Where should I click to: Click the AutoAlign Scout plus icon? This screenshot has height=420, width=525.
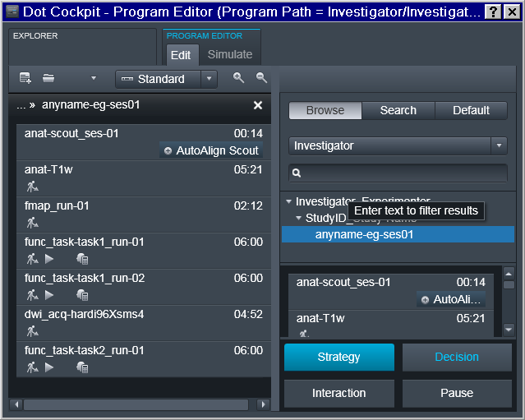[x=168, y=151]
